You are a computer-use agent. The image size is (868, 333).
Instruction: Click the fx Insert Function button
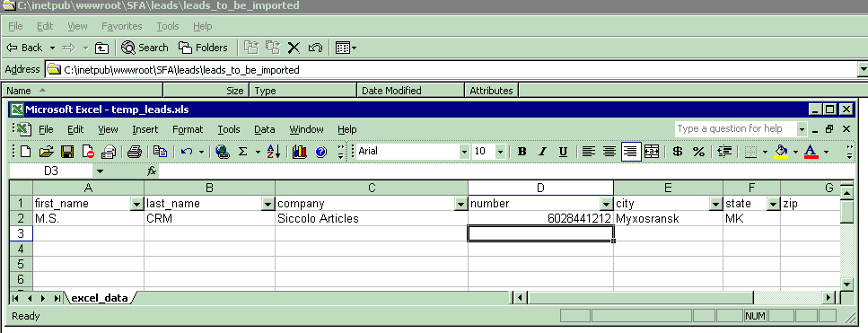[152, 171]
